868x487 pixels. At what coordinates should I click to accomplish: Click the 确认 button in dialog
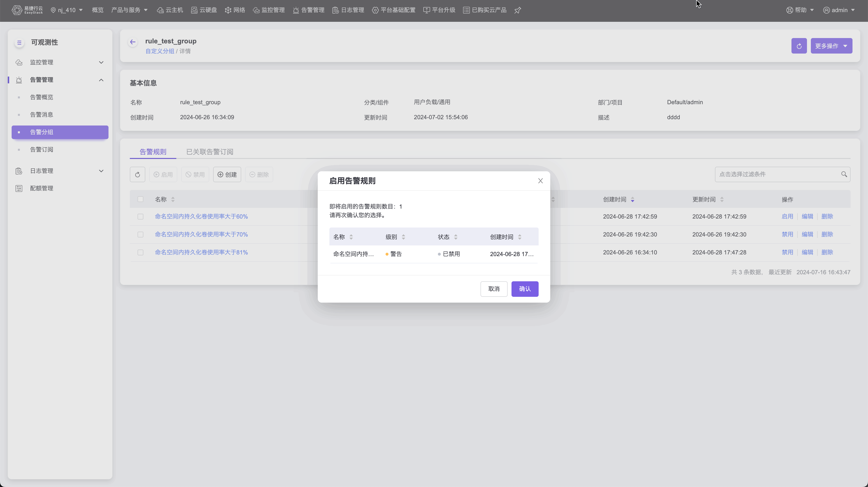(x=525, y=289)
